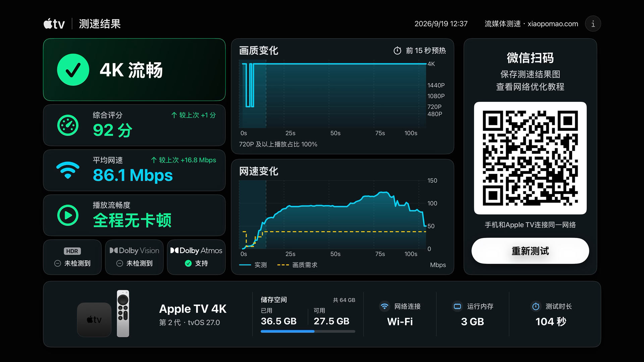644x362 pixels.
Task: Click the play circle icon for 播放流畅度
Action: (68, 215)
